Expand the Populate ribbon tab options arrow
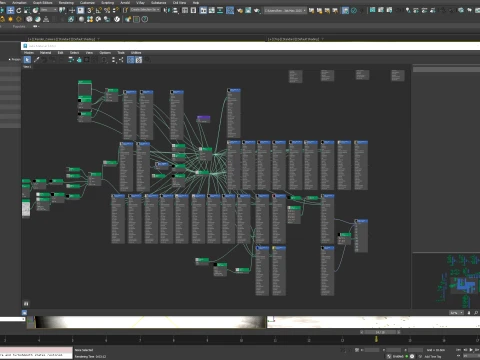Image resolution: width=480 pixels, height=360 pixels. tap(35, 26)
